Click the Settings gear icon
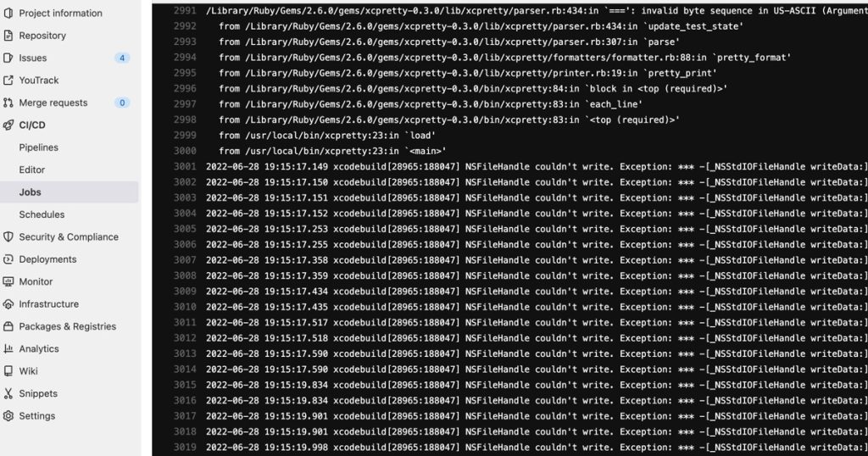This screenshot has height=456, width=868. tap(8, 415)
